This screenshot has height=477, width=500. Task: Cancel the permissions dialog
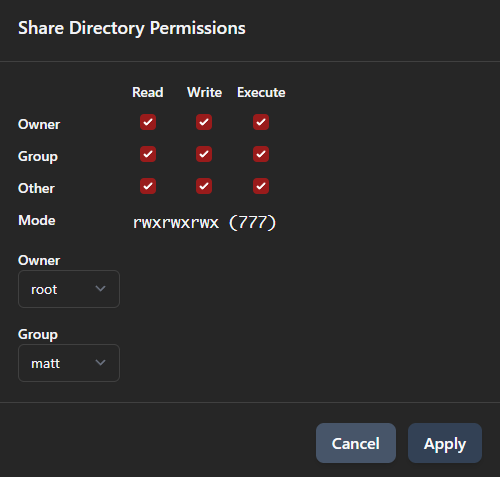point(356,443)
